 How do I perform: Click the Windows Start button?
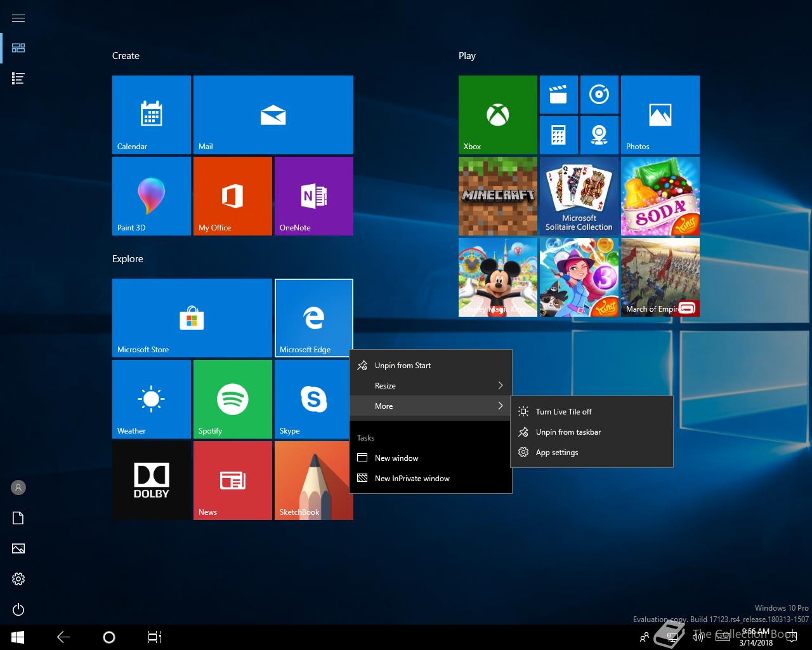coord(18,637)
